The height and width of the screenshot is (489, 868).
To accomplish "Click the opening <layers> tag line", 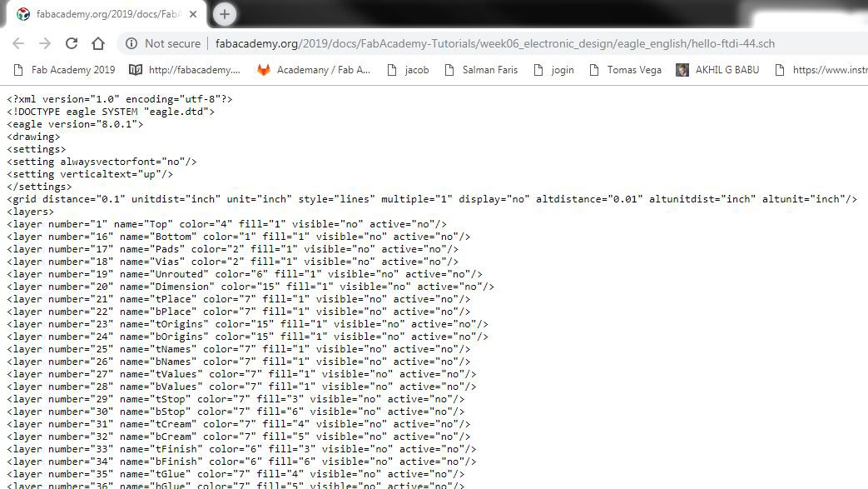I will point(31,212).
